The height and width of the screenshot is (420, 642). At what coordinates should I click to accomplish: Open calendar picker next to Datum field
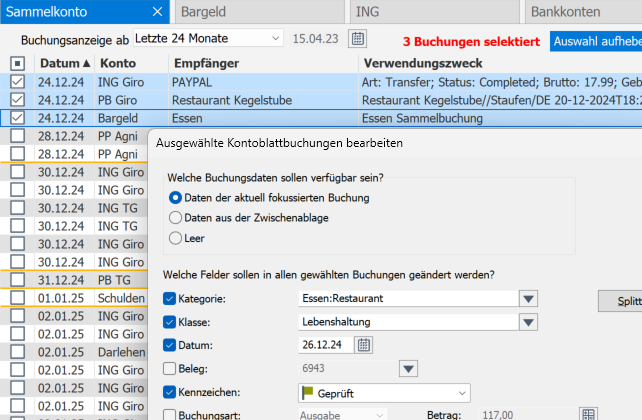point(364,345)
